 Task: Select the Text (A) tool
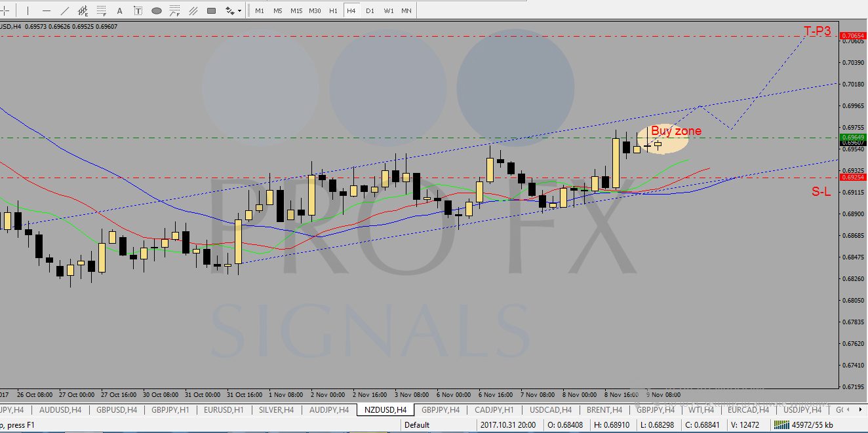tap(119, 10)
